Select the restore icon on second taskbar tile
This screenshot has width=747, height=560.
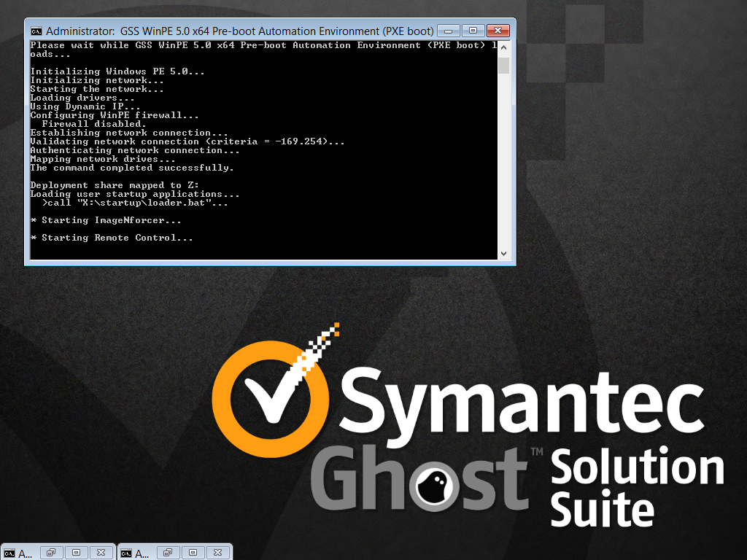pos(168,553)
